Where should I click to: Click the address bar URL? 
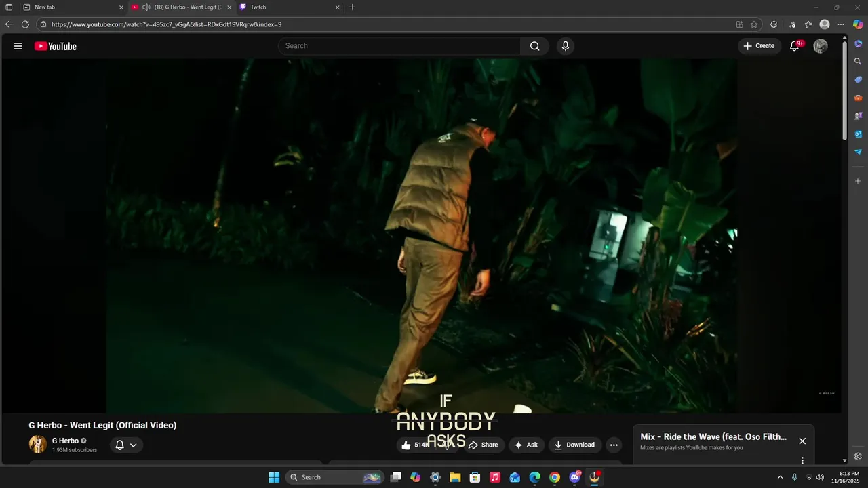pos(166,24)
